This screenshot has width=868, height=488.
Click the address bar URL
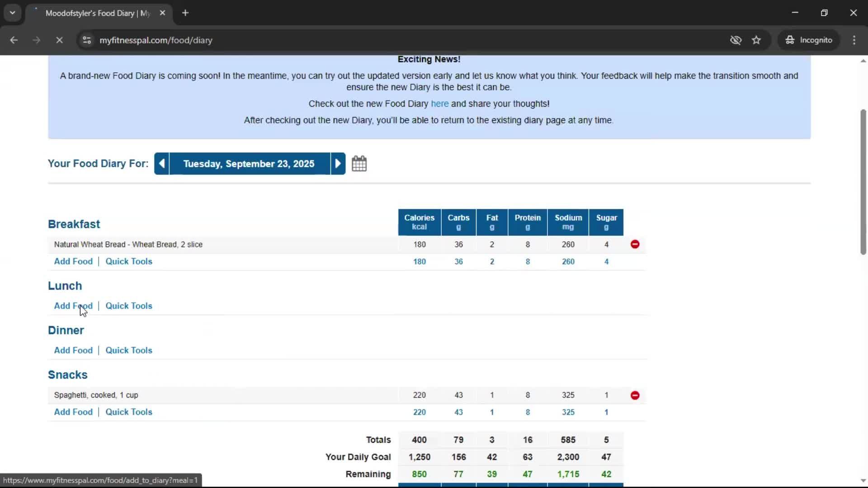(x=156, y=40)
